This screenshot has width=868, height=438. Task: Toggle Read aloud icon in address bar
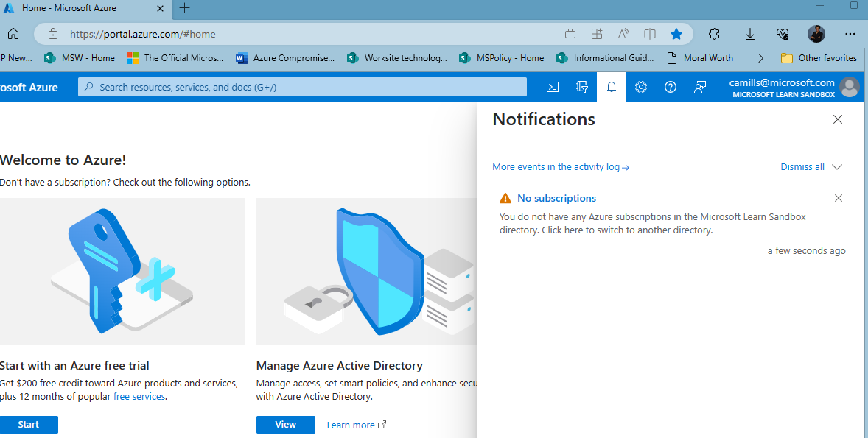click(623, 34)
